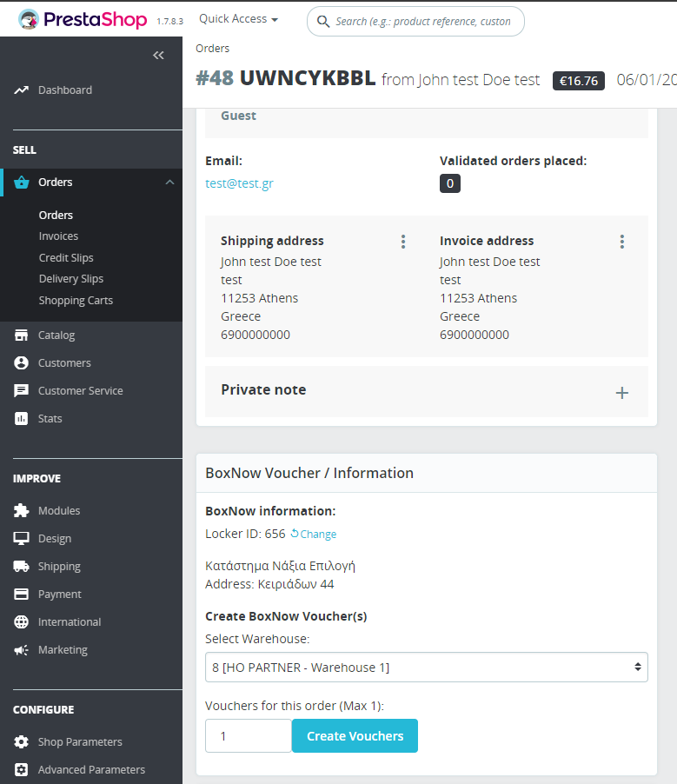Click the Catalog store icon

[22, 336]
